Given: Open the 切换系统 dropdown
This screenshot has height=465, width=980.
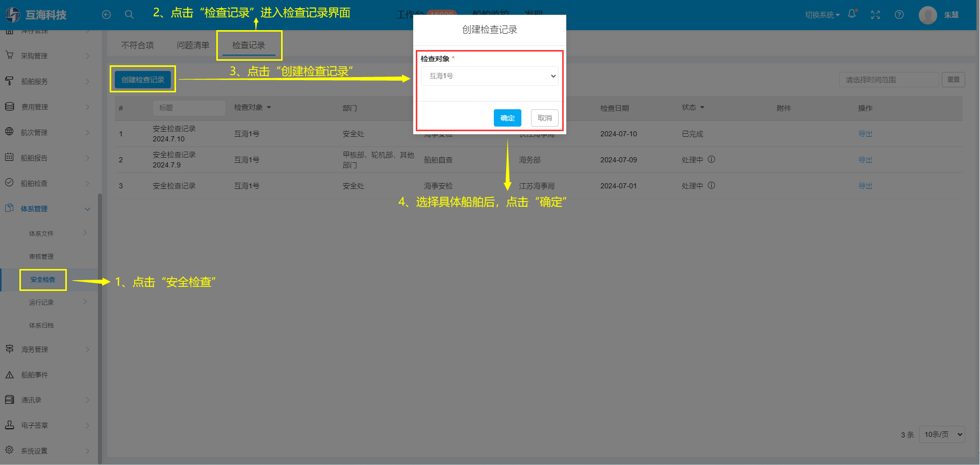Looking at the screenshot, I should pos(822,15).
